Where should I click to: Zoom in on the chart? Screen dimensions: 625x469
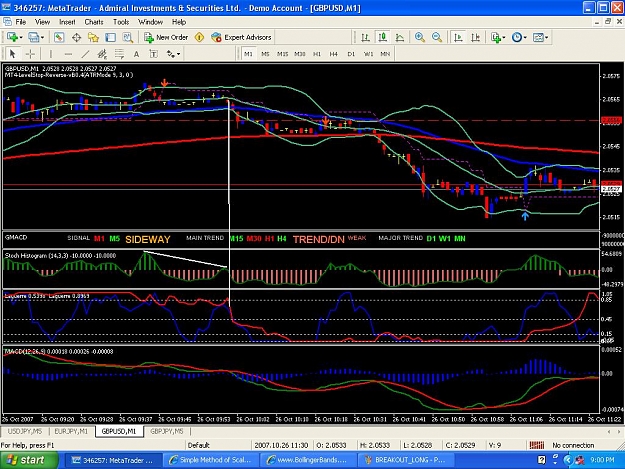(x=420, y=37)
